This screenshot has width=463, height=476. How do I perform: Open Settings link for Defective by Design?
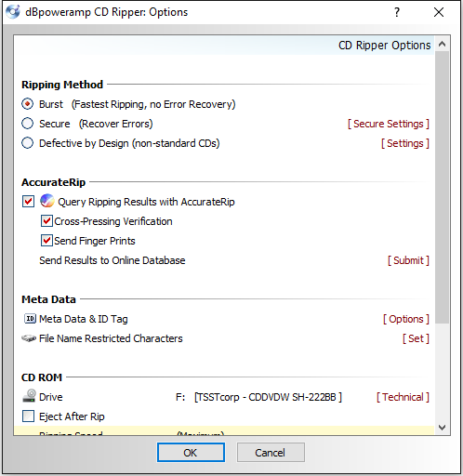coord(405,143)
